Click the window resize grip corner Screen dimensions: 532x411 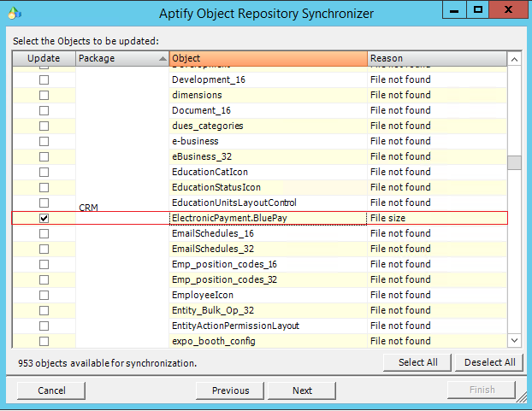point(522,398)
